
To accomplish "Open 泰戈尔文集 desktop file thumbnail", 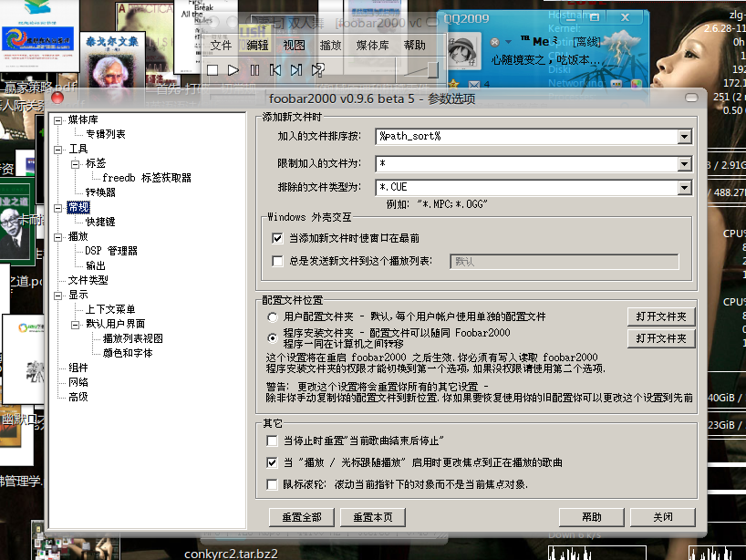I will click(x=112, y=60).
